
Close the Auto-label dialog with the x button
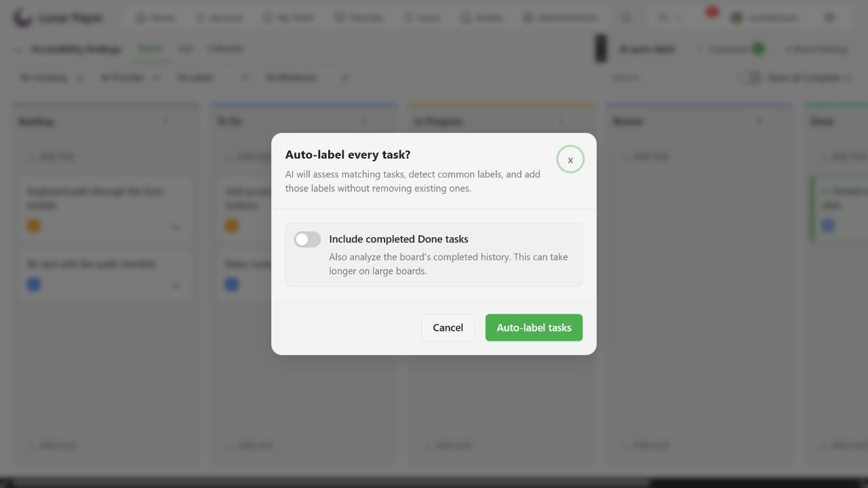click(x=570, y=159)
